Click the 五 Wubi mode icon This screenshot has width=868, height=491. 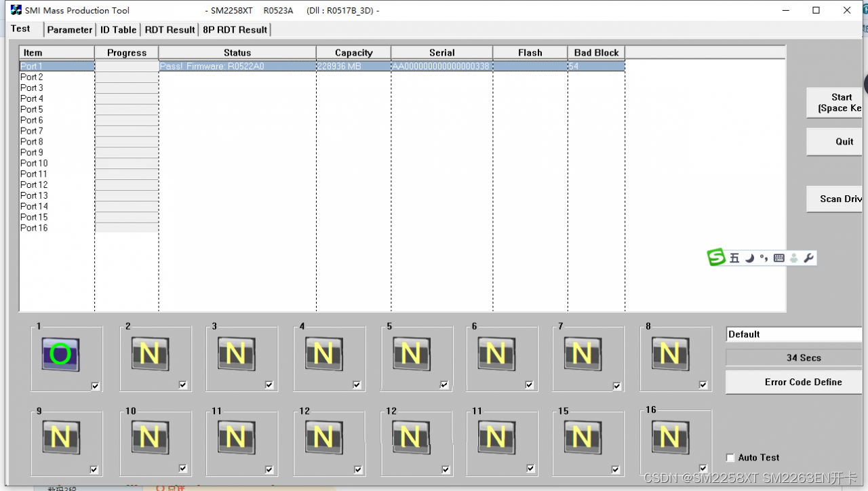pyautogui.click(x=734, y=258)
